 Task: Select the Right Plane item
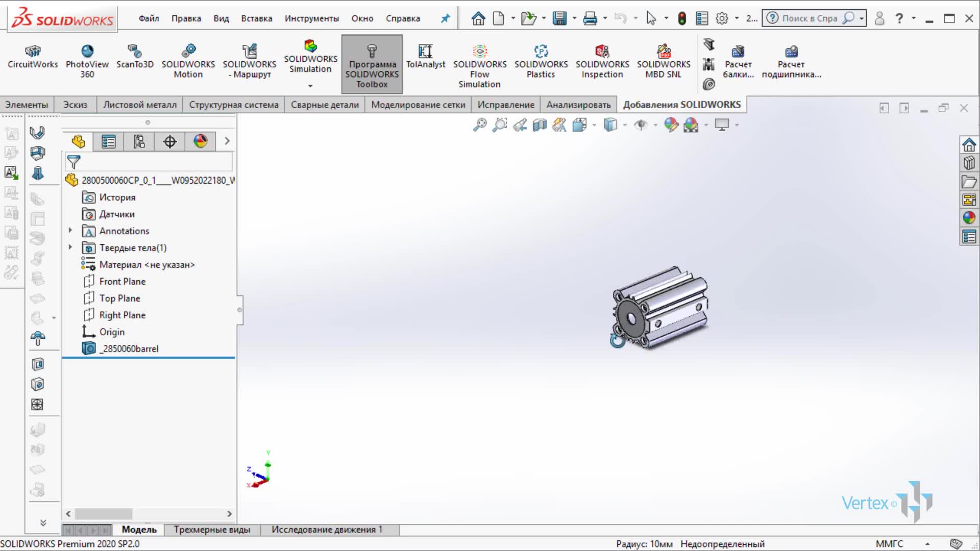click(x=114, y=315)
